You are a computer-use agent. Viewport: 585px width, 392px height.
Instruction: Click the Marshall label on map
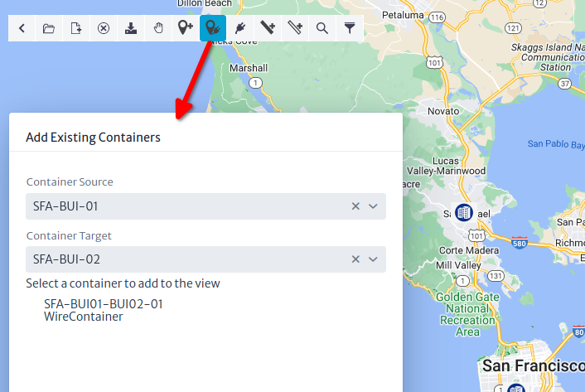[x=249, y=68]
